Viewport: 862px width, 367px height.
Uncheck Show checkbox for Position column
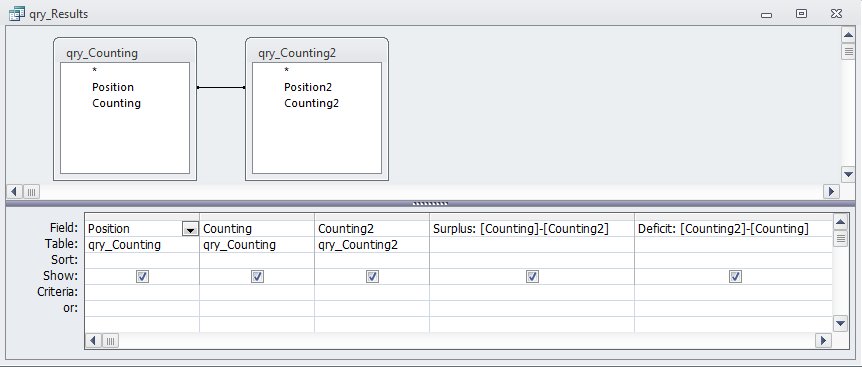[142, 277]
